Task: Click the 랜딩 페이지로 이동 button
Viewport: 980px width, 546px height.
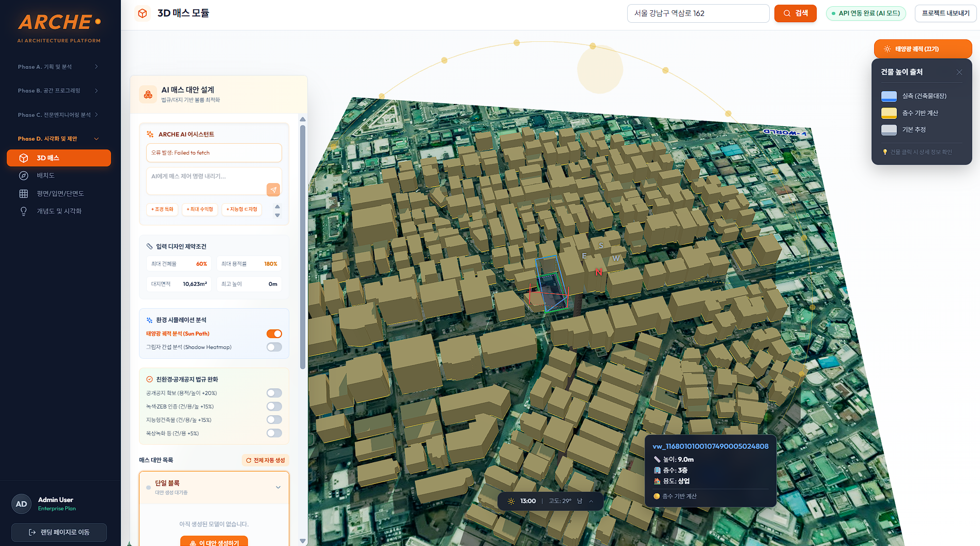Action: (x=59, y=533)
